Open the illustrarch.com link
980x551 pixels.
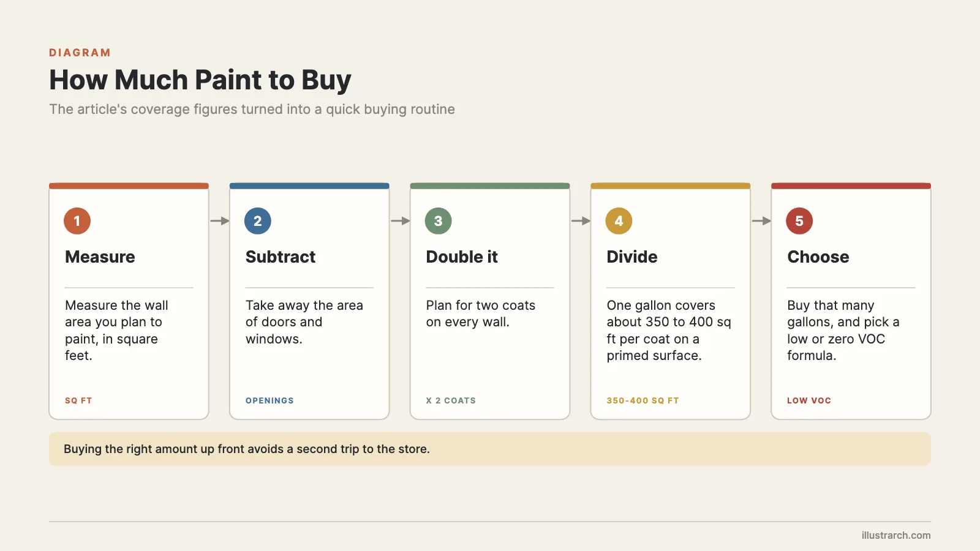896,535
